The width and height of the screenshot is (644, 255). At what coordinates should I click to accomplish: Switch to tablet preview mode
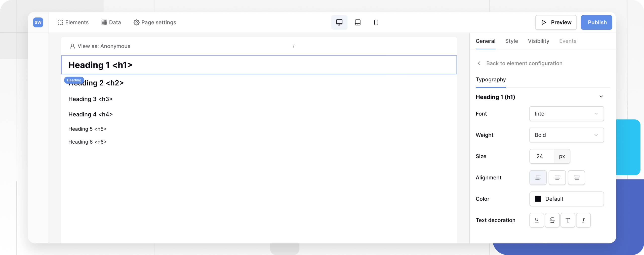357,22
